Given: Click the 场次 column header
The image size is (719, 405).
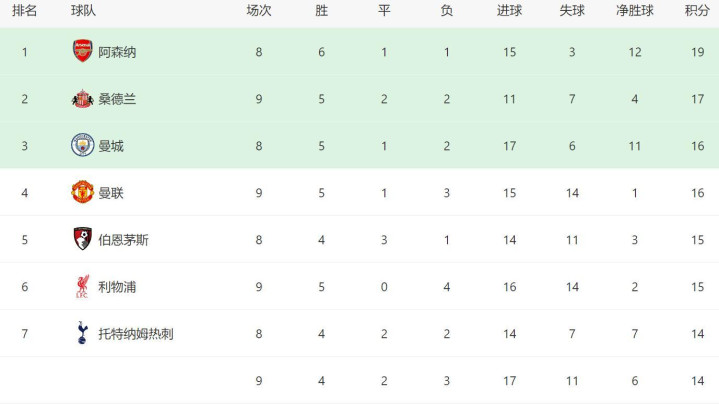Looking at the screenshot, I should (259, 11).
